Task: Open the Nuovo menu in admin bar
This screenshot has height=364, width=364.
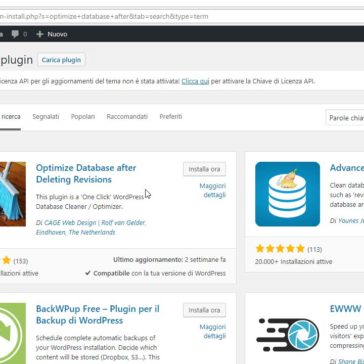Action: pyautogui.click(x=52, y=34)
